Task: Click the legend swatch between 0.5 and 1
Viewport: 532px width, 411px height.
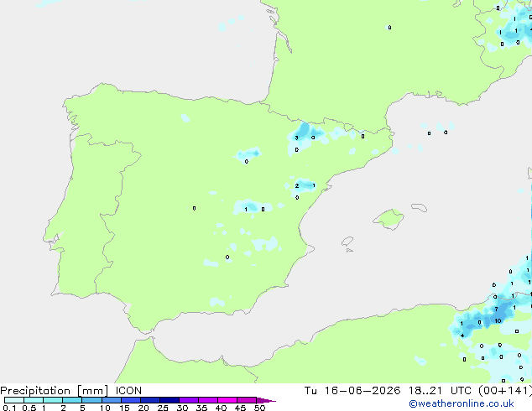Action: 34,400
